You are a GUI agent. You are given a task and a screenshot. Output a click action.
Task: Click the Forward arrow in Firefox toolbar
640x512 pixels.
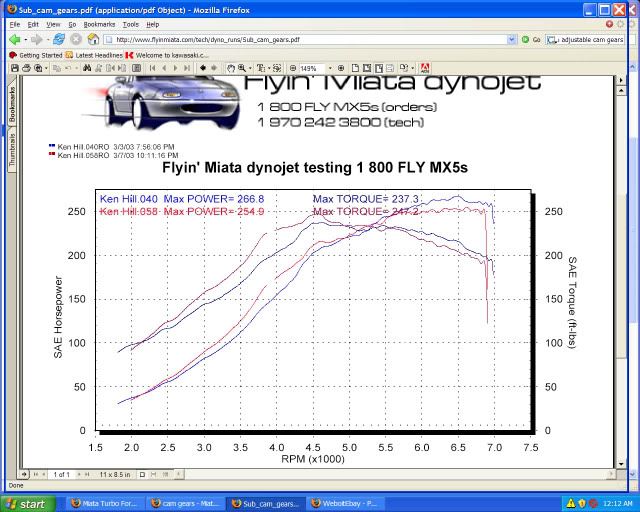(36, 40)
